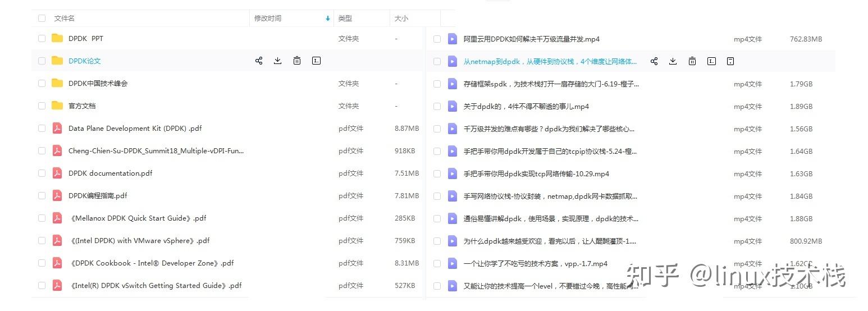
Task: Sort by 大小 column header
Action: click(x=401, y=18)
